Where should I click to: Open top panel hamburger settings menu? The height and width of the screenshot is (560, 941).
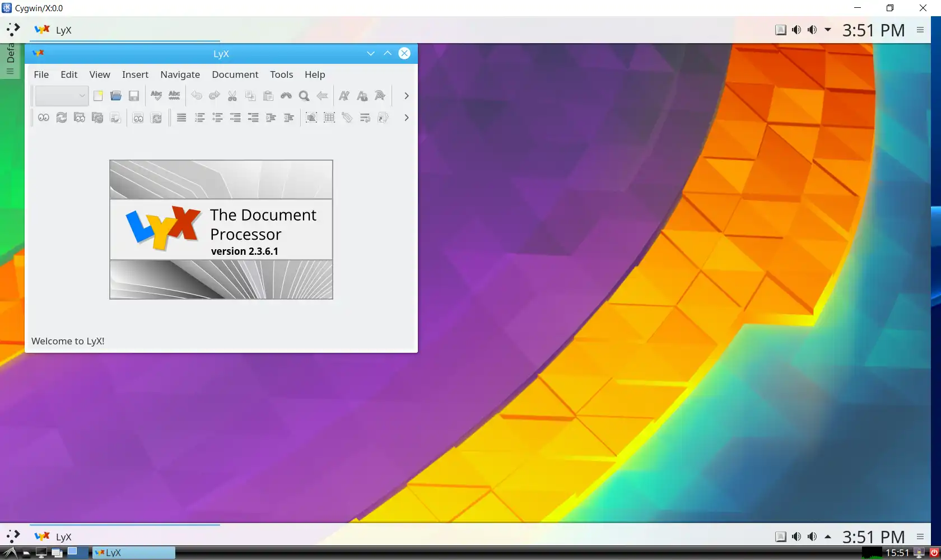(x=920, y=30)
